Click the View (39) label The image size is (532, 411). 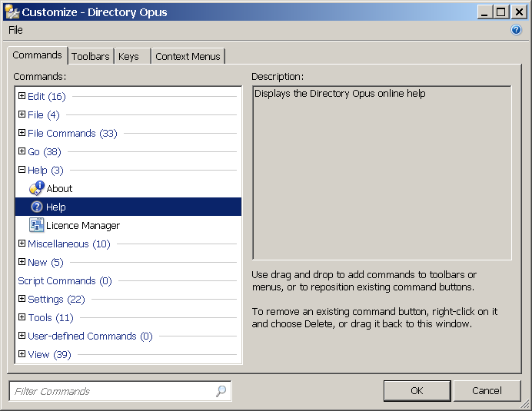point(49,354)
